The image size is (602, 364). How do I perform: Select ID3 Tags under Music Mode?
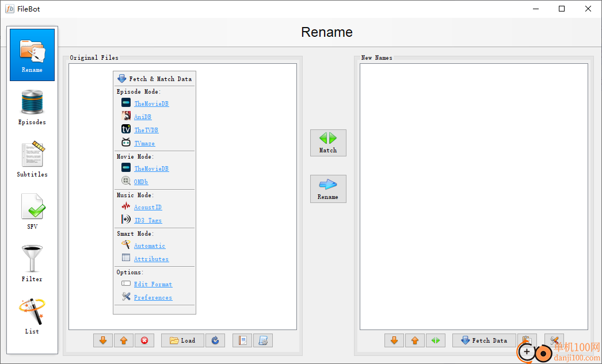point(148,220)
